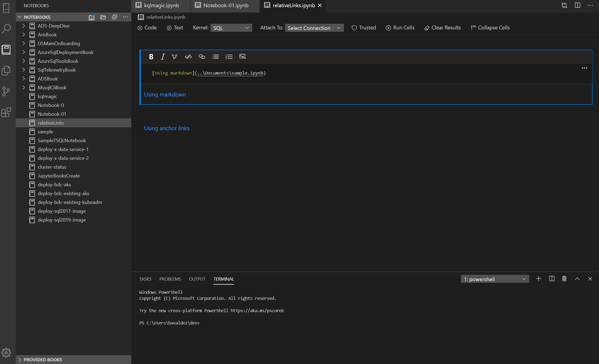Insert an image into the markdown cell

pos(243,56)
